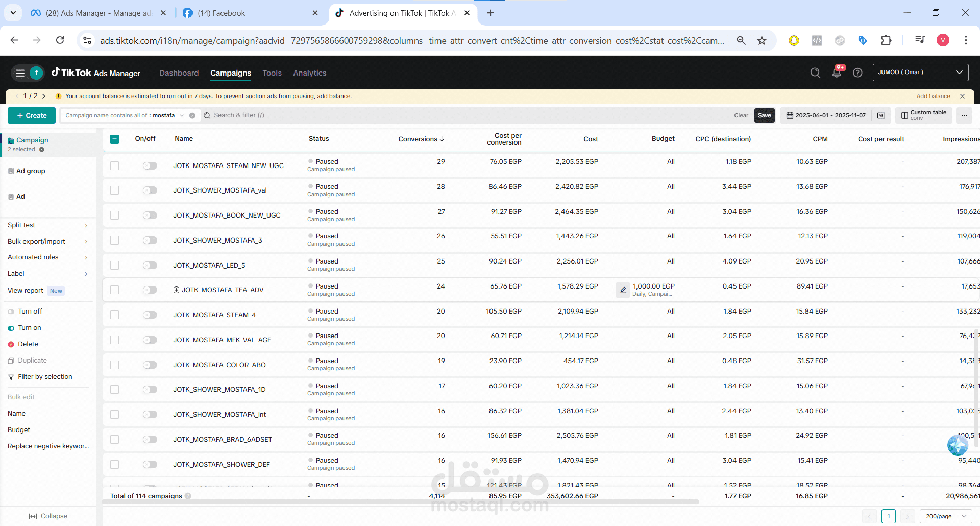Viewport: 980px width, 526px height.
Task: Click the green account avatar icon
Action: 36,73
